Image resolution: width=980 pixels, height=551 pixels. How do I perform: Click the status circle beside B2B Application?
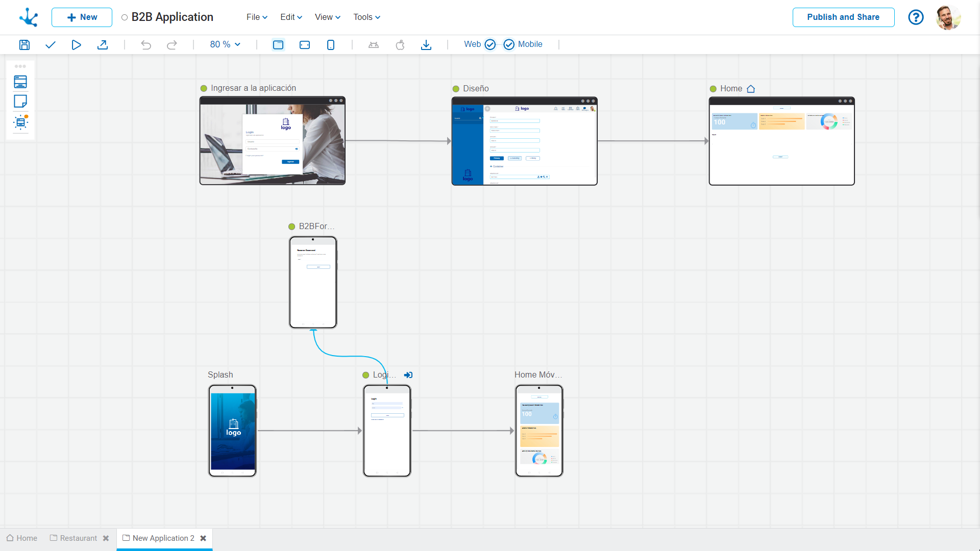pos(125,17)
